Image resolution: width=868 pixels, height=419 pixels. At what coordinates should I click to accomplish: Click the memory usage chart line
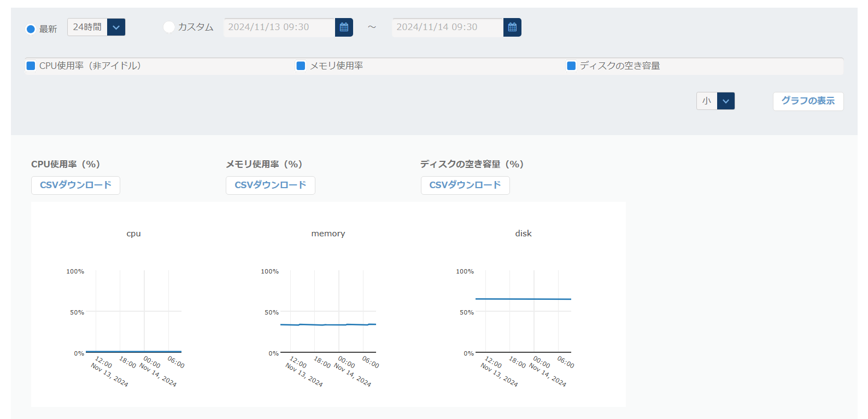pos(328,325)
